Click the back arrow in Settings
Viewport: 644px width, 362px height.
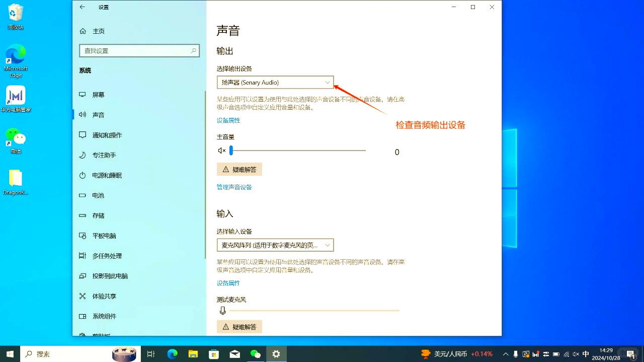tap(83, 7)
